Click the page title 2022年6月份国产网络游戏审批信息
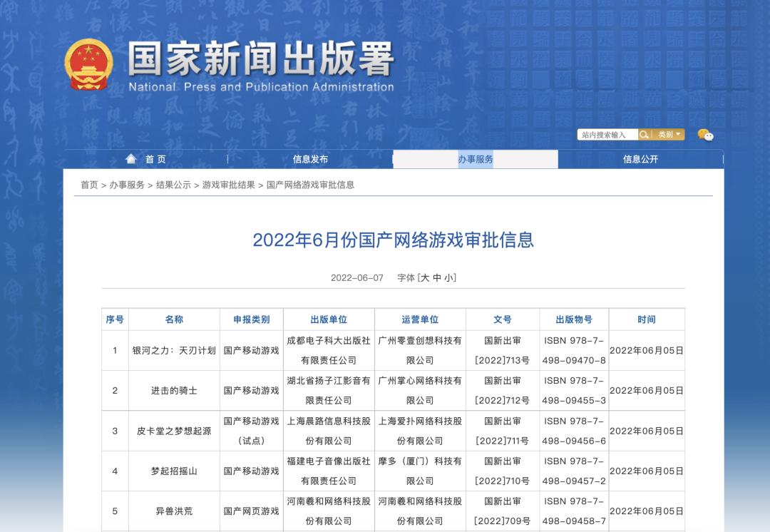This screenshot has height=532, width=770. (385, 242)
